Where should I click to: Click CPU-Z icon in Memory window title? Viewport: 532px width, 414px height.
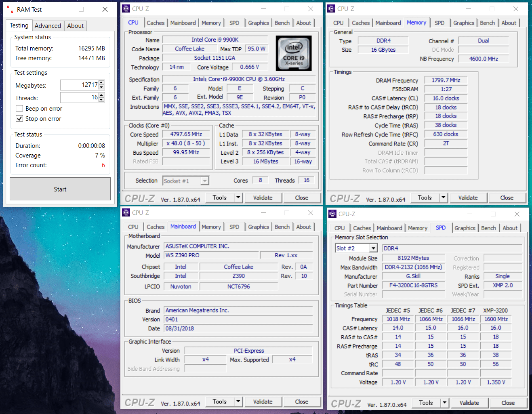(331, 9)
